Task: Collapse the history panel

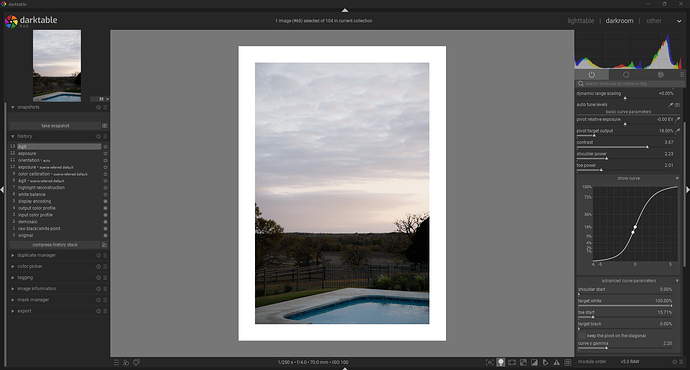Action: coord(13,136)
